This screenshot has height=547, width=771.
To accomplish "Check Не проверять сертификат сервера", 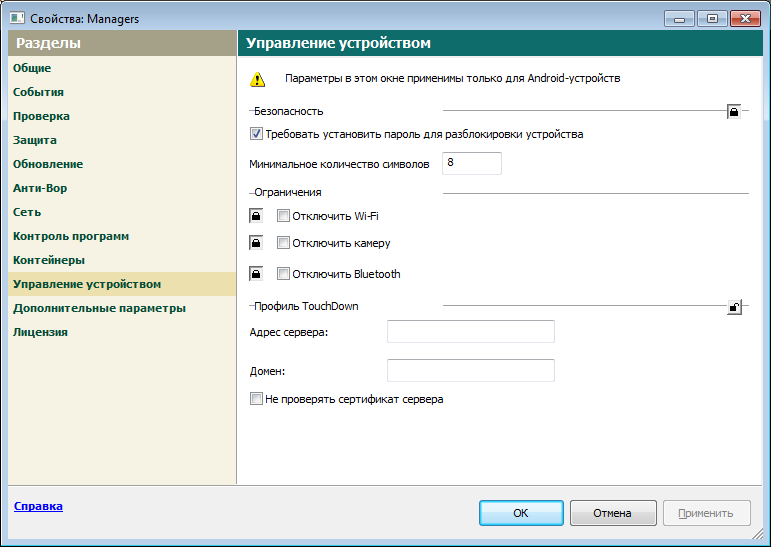I will (x=256, y=399).
